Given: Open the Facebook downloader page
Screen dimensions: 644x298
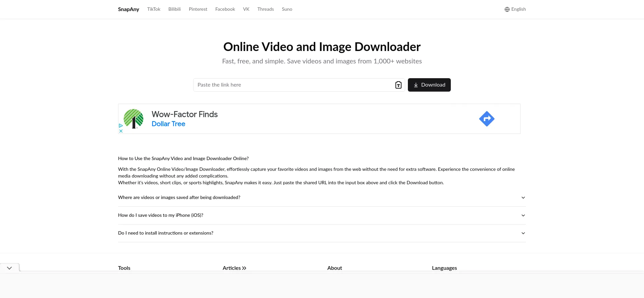Looking at the screenshot, I should (225, 9).
